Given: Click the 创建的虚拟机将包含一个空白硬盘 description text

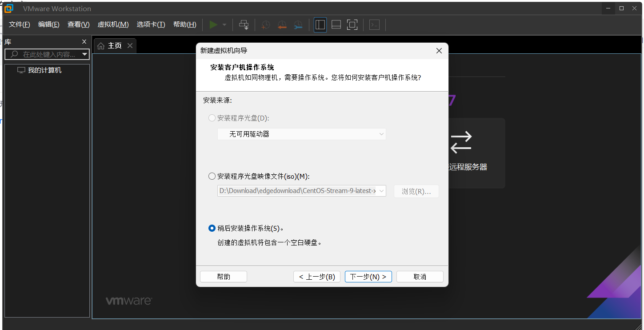Looking at the screenshot, I should tap(269, 243).
